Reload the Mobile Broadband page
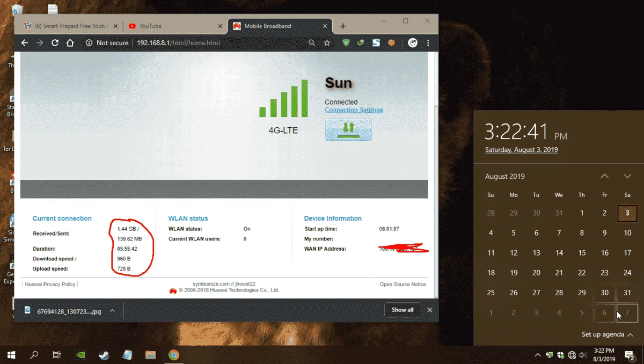 coord(55,43)
